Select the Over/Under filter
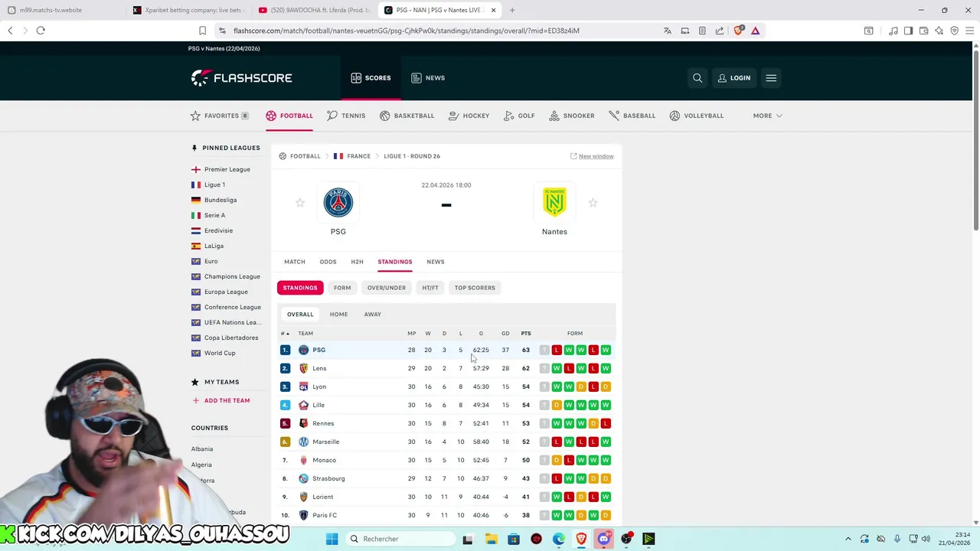980x551 pixels. (x=386, y=288)
